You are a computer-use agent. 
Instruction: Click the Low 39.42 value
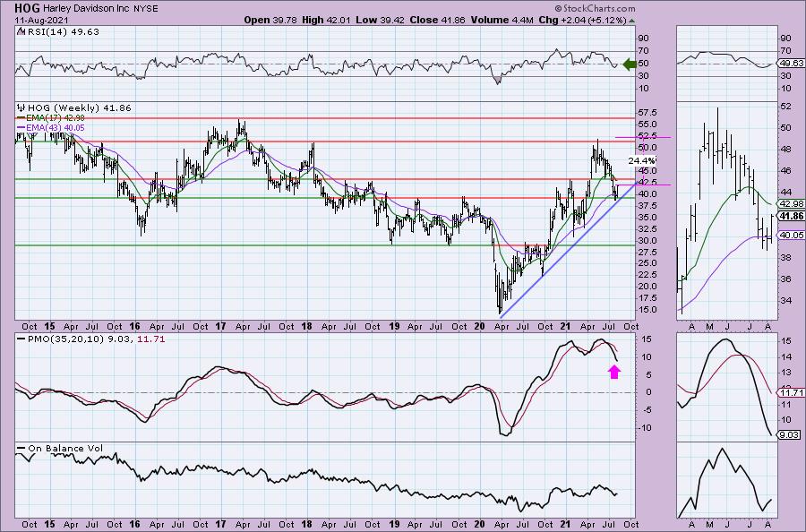point(380,20)
